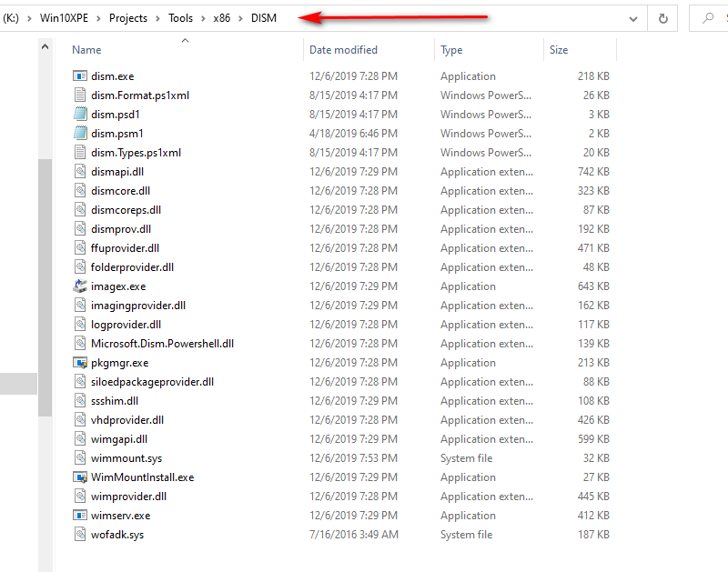Click the WimMountInstall.exe shield icon

[x=80, y=477]
